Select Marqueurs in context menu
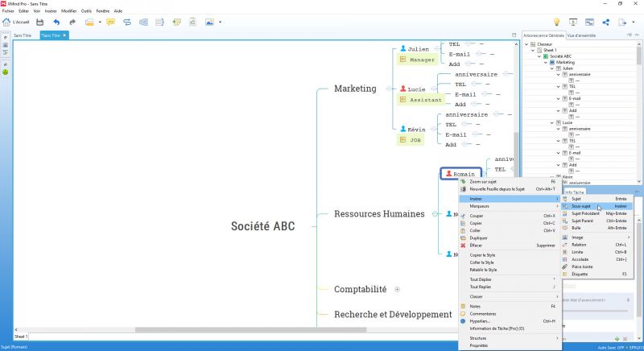644x351 pixels. pos(510,206)
